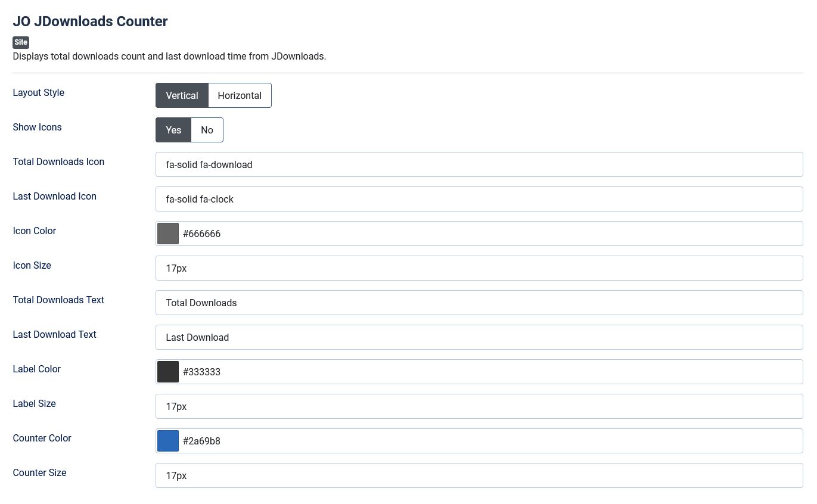Edit the Icon Size field
817x504 pixels.
click(x=479, y=268)
